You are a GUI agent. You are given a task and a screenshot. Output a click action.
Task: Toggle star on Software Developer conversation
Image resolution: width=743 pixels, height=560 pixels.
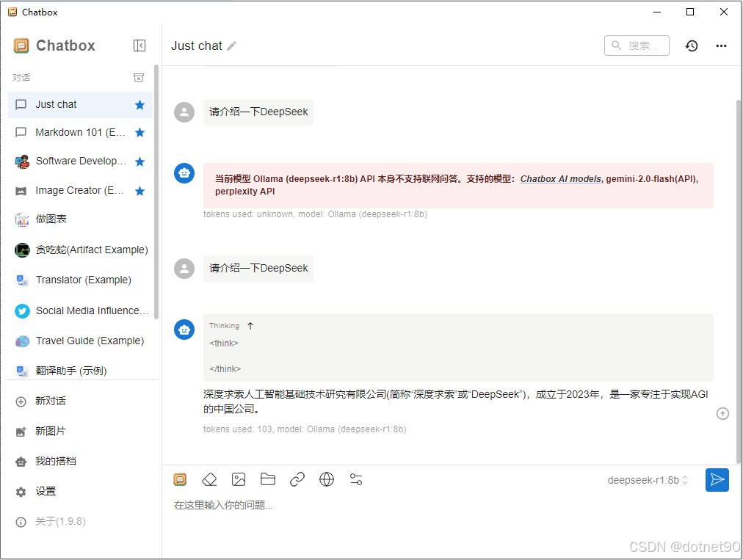coord(139,161)
